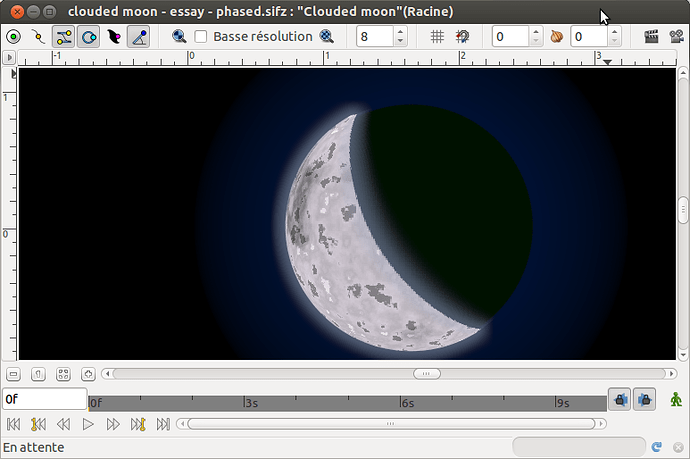Click the onion skin icon
690x459 pixels.
pyautogui.click(x=557, y=37)
